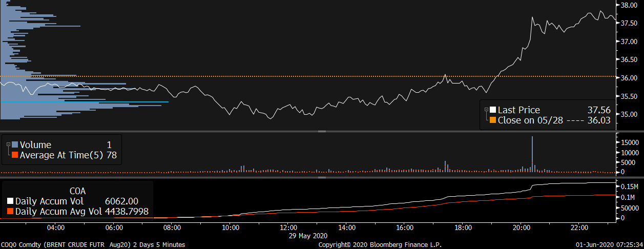Viewport: 644px width, 249px height.
Task: Click the white Last Price color swatch
Action: [x=493, y=110]
